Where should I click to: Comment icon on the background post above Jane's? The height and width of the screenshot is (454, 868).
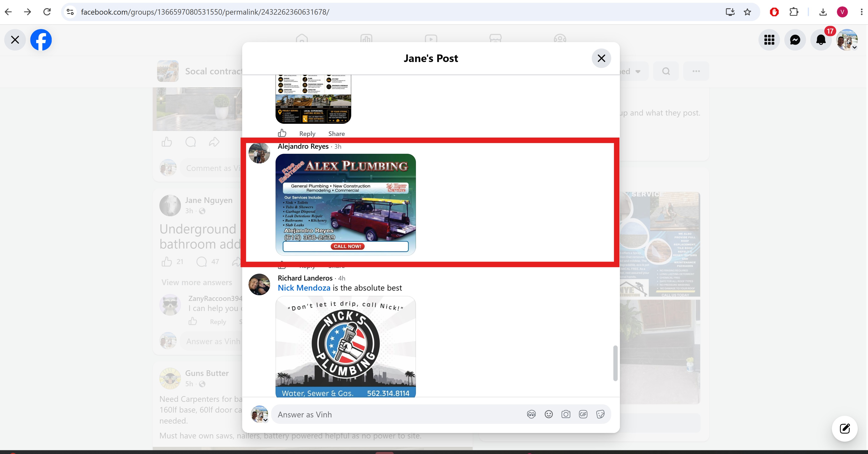(191, 142)
